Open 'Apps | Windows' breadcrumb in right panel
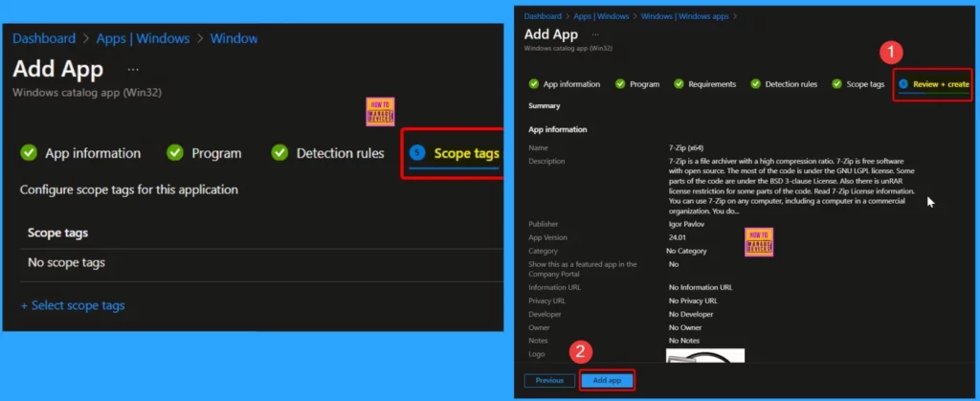The height and width of the screenshot is (401, 980). point(601,16)
